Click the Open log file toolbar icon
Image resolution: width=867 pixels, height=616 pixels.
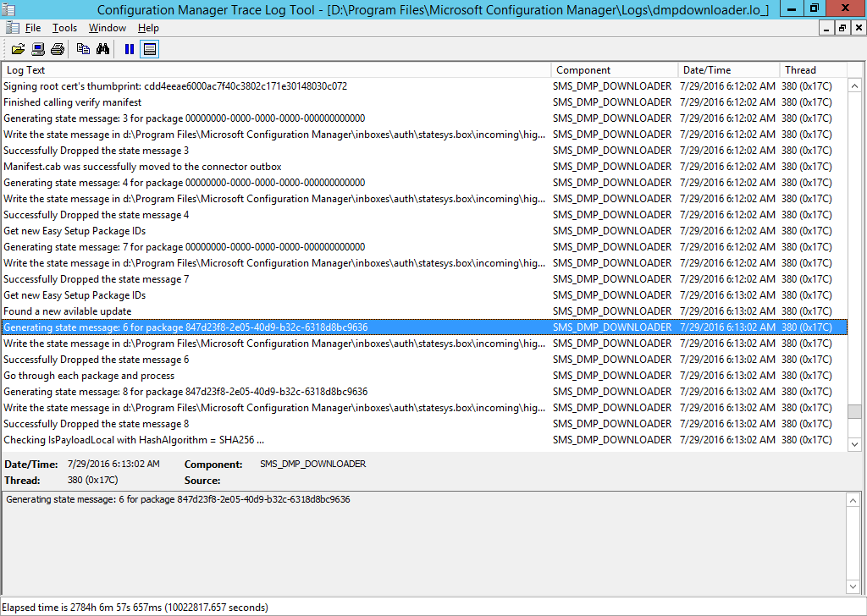[19, 49]
